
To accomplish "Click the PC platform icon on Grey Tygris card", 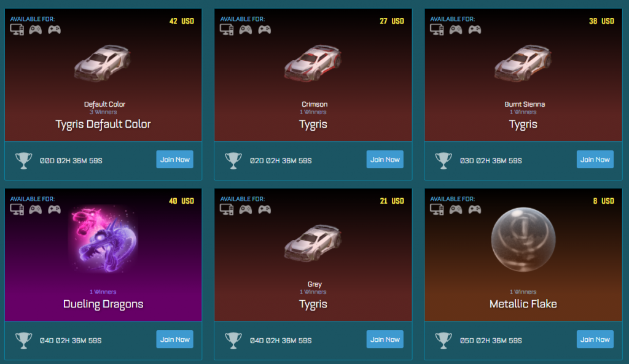I will (227, 209).
